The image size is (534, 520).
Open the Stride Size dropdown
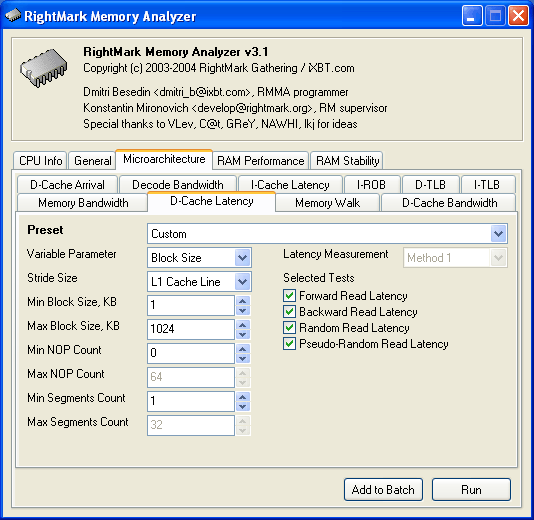tap(242, 282)
